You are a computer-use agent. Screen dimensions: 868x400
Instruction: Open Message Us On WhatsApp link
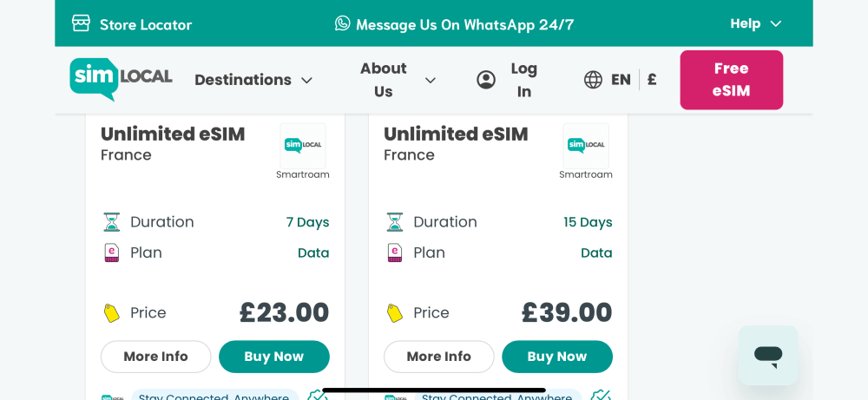pyautogui.click(x=464, y=24)
